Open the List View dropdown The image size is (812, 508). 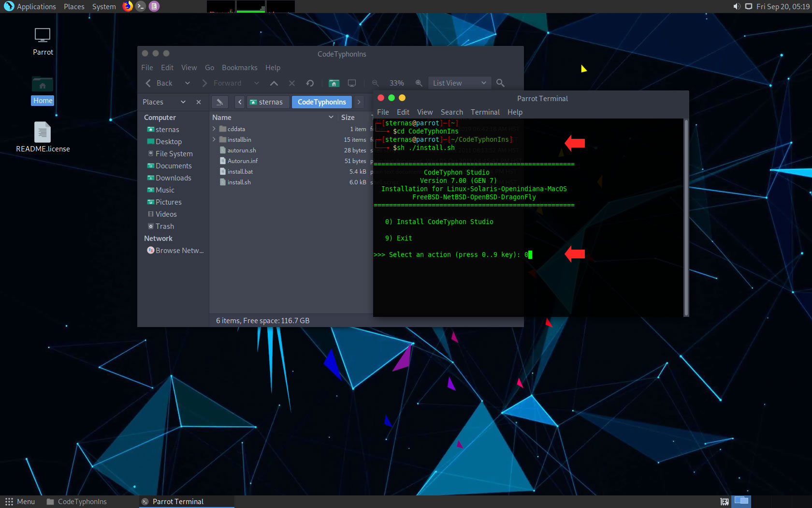[x=459, y=83]
